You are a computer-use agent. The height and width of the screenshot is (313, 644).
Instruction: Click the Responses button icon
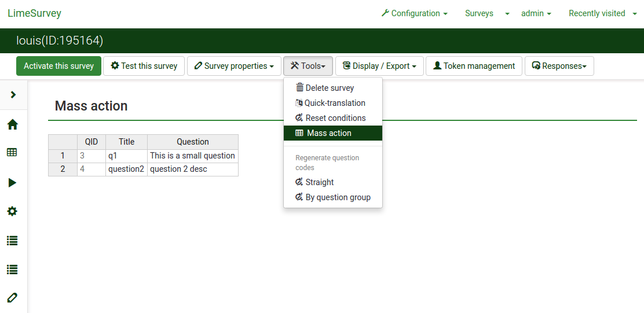(536, 65)
